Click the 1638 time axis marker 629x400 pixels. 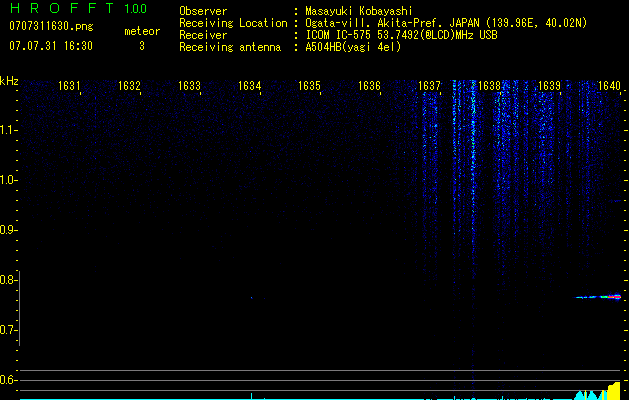click(x=489, y=86)
